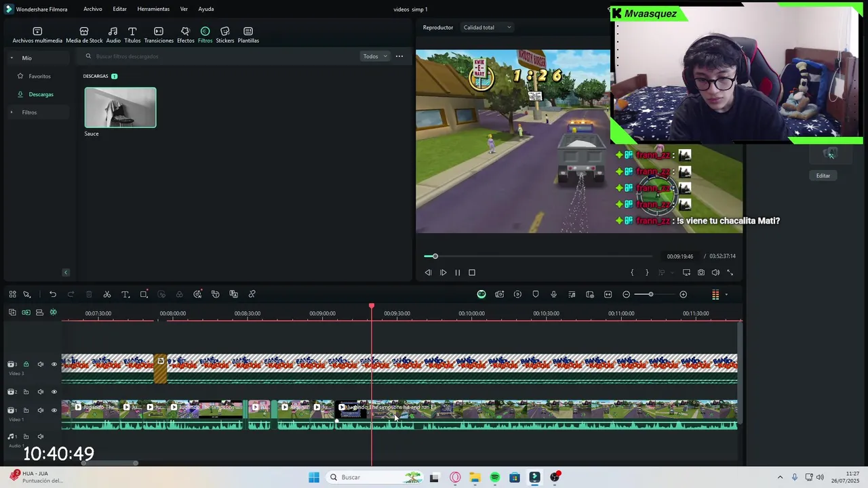The image size is (868, 488).
Task: Open the audio meter dropdown arrow
Action: point(726,295)
